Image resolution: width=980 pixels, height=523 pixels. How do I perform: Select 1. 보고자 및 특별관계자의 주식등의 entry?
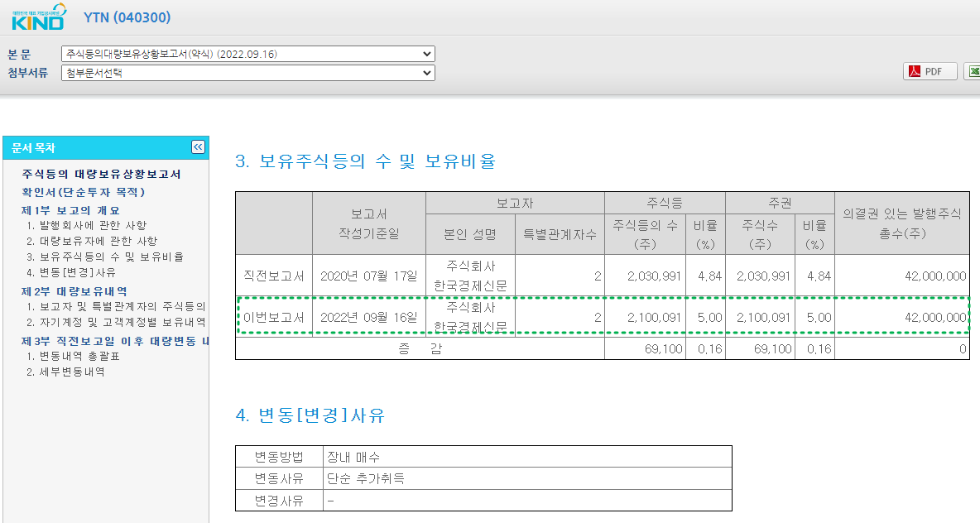coord(116,306)
